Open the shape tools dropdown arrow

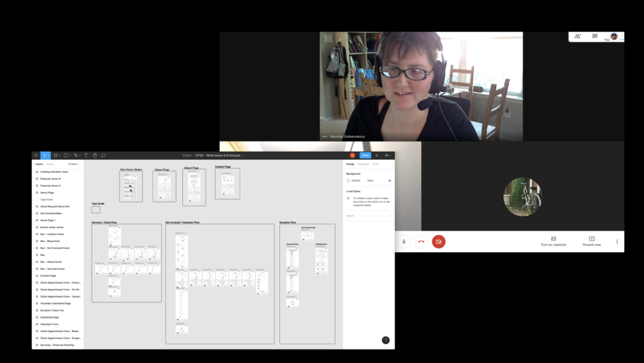pos(70,156)
